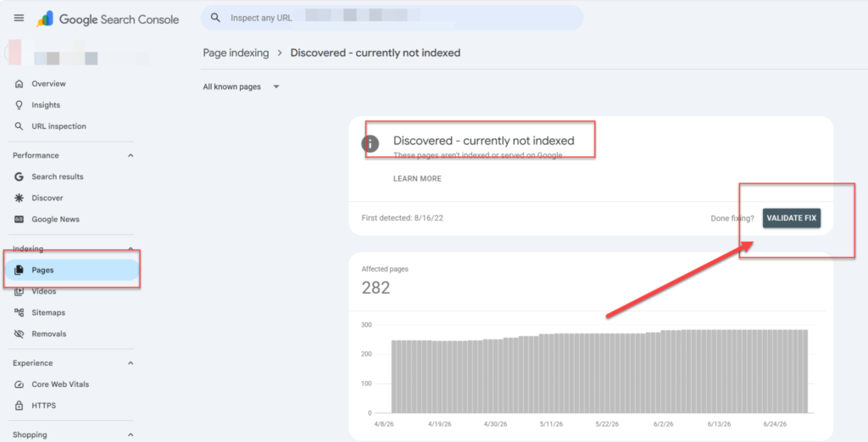
Task: Focus the Inspect any URL field
Action: tap(392, 18)
